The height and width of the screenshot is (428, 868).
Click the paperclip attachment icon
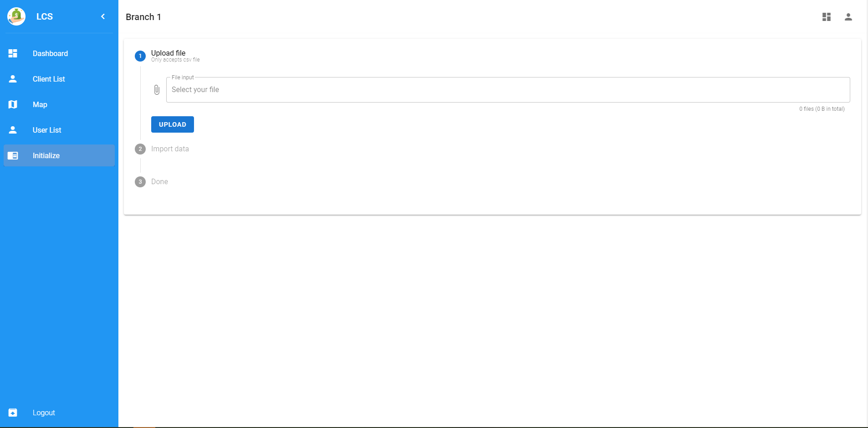point(157,89)
